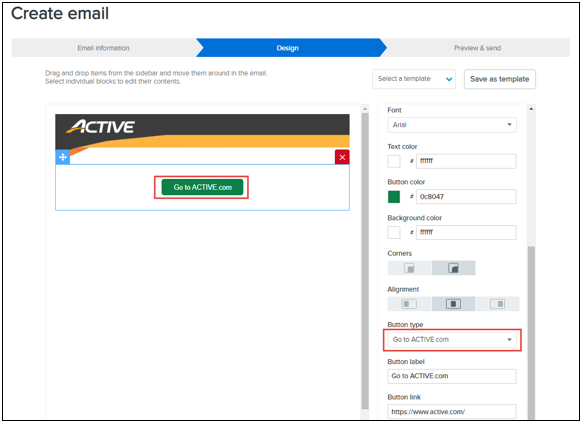Align button to the center
The height and width of the screenshot is (424, 583).
[453, 304]
